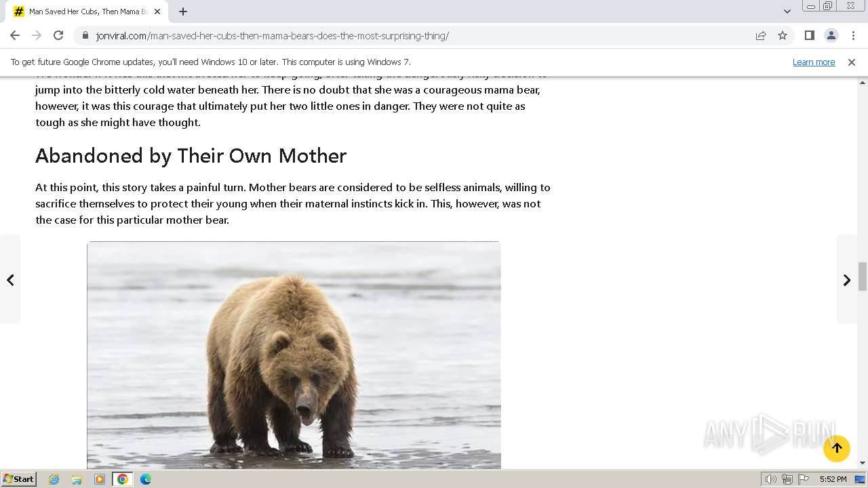The image size is (868, 488).
Task: Open Windows Media Player from taskbar
Action: point(100,479)
